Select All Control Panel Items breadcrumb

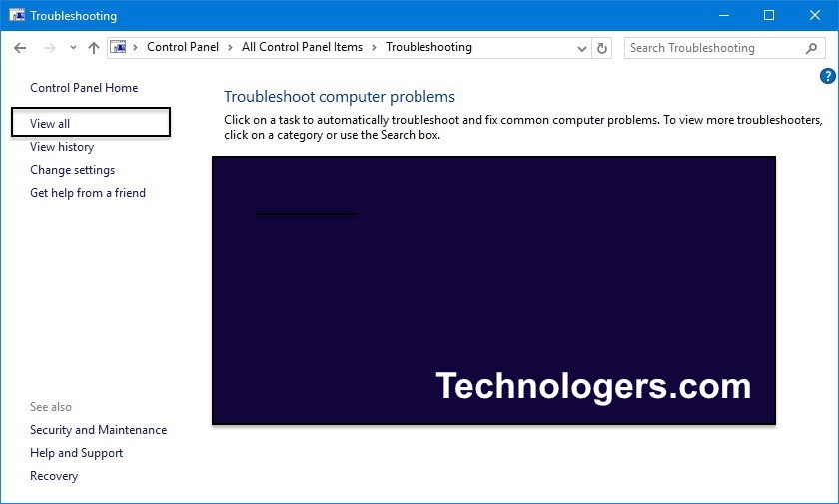[x=302, y=47]
